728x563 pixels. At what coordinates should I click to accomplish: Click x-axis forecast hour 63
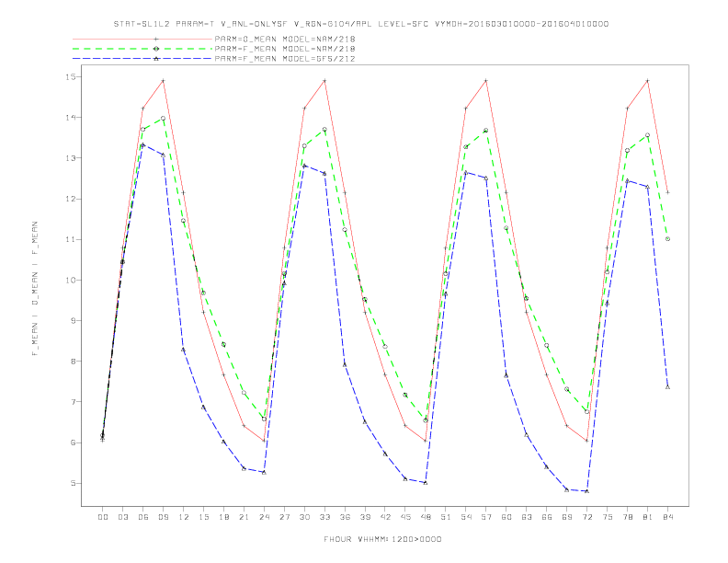[527, 517]
